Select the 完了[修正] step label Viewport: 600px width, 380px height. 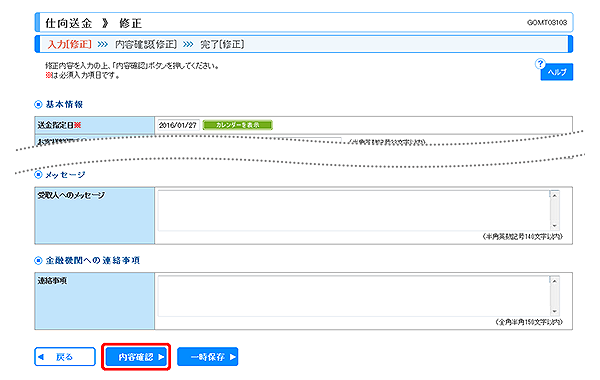222,44
